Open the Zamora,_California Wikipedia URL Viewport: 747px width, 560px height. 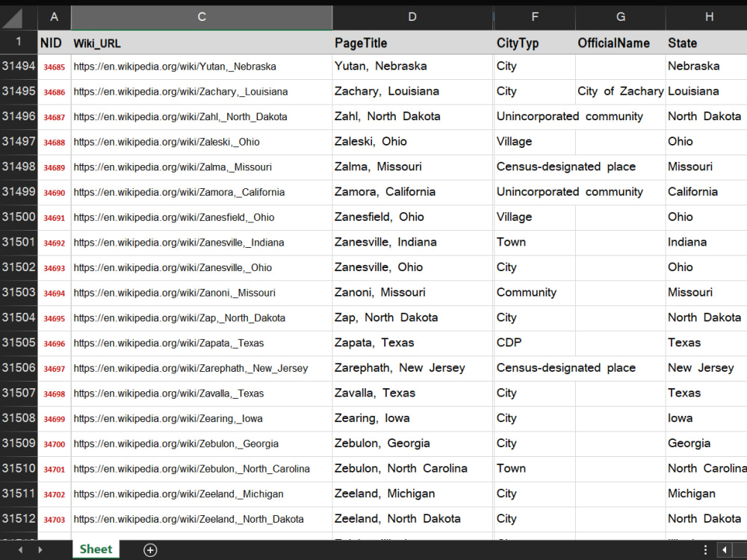[179, 193]
